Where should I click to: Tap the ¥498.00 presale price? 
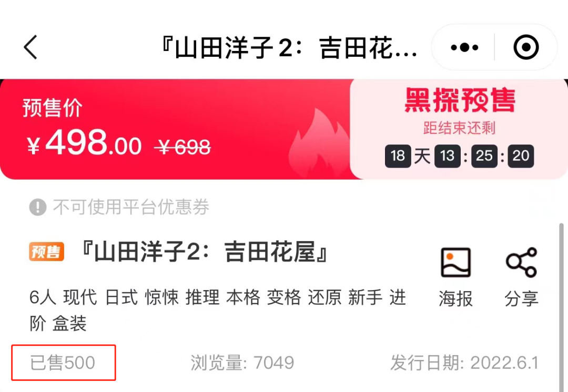click(x=84, y=142)
